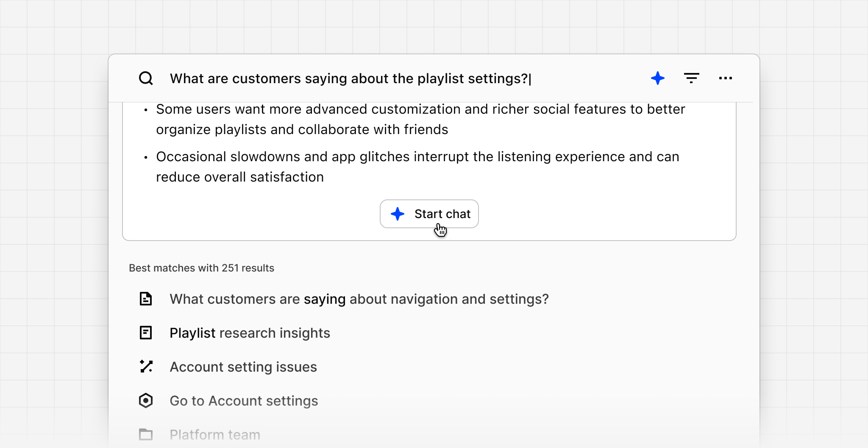
Task: Click the insight icon beside Account setting issues
Action: [146, 367]
